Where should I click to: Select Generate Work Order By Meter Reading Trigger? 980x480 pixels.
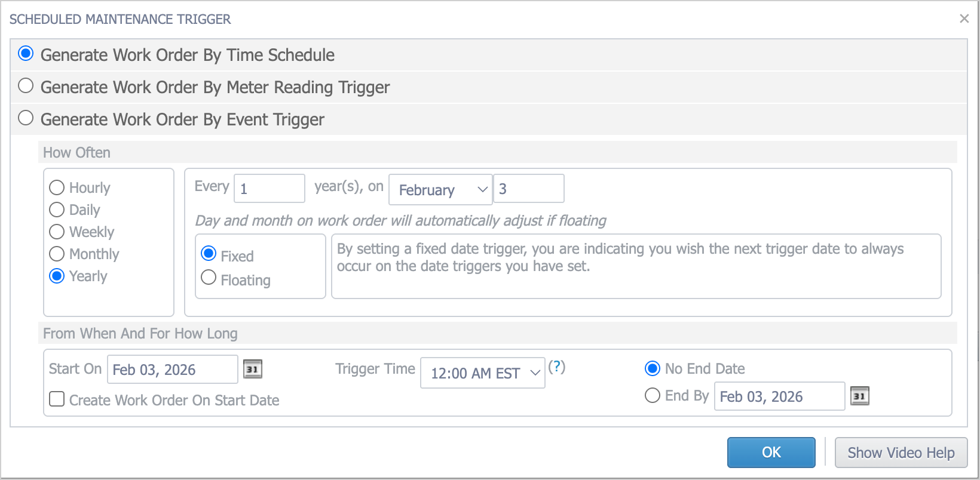26,86
